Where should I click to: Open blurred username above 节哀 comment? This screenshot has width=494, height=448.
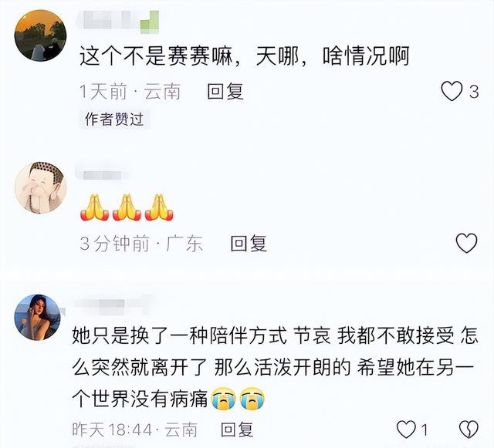pos(112,305)
